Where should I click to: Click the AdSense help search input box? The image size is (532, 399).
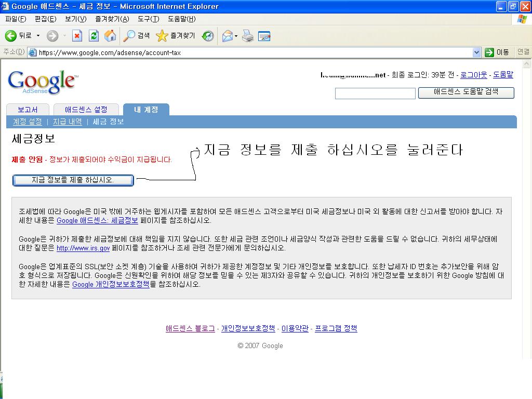tap(375, 94)
